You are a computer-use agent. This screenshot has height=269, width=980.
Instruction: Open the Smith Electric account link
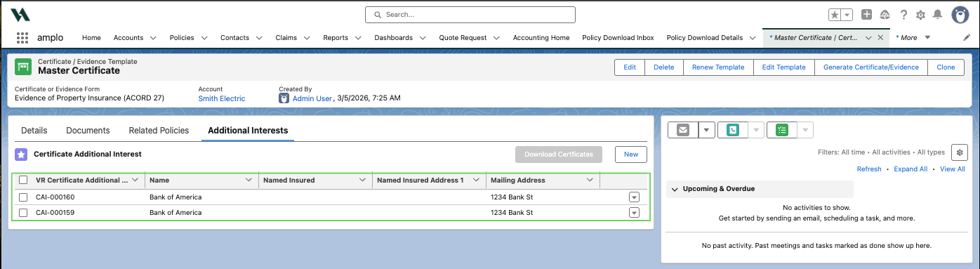[x=222, y=98]
